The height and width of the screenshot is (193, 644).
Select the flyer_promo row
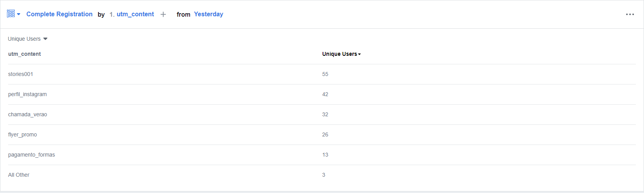tap(22, 134)
